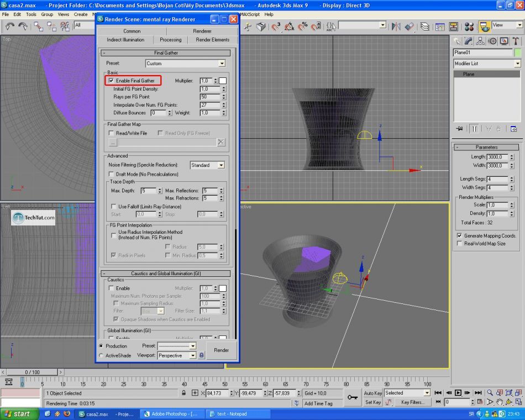Screen dimensions: 525x420
Task: Open the Material Editor
Action: tap(469, 27)
